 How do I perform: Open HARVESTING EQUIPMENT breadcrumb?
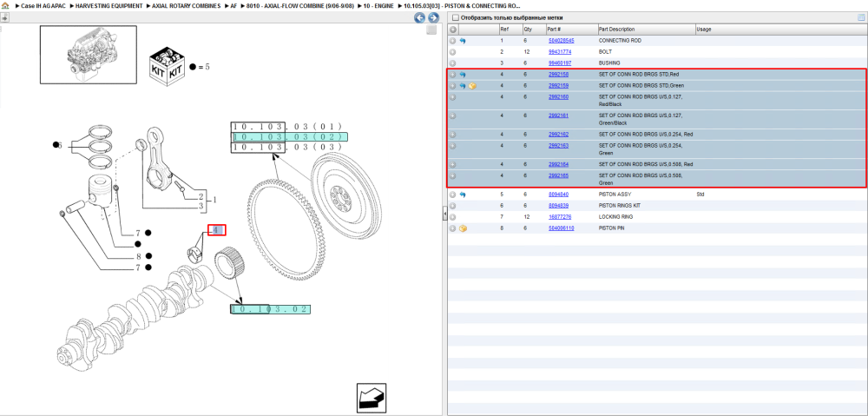pyautogui.click(x=109, y=5)
